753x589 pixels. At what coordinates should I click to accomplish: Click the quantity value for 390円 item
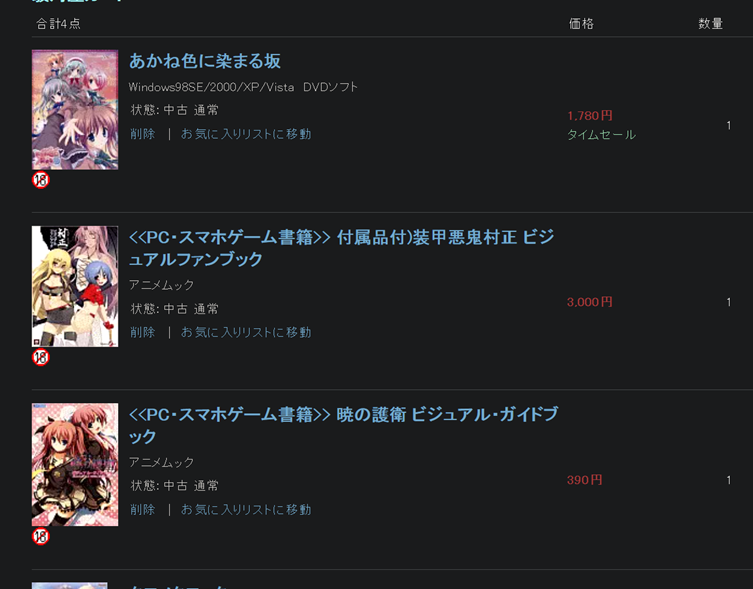(x=729, y=480)
